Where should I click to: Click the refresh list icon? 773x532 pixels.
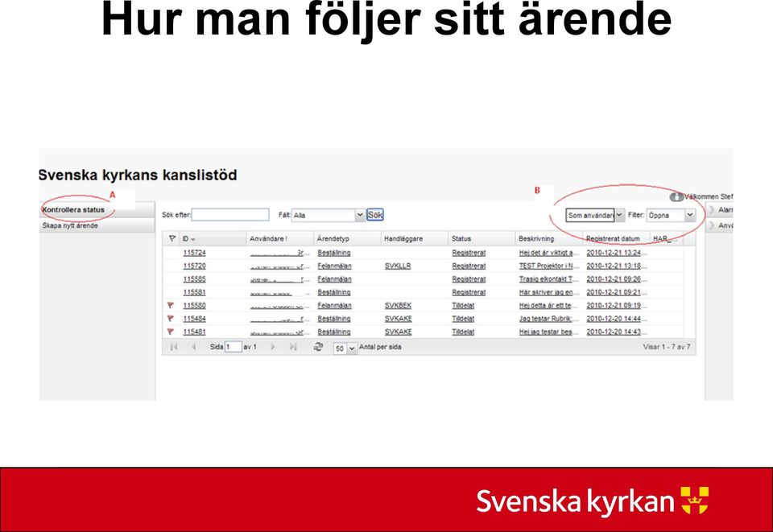pyautogui.click(x=319, y=347)
